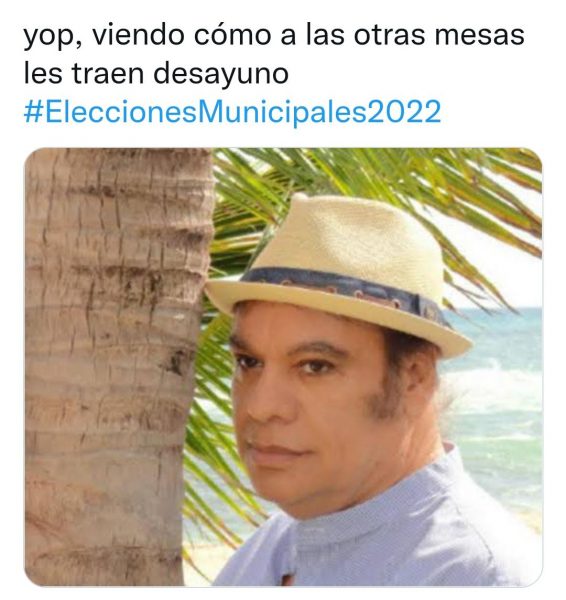Click the man's light blue shirt
This screenshot has height=600, width=566.
point(383,536)
